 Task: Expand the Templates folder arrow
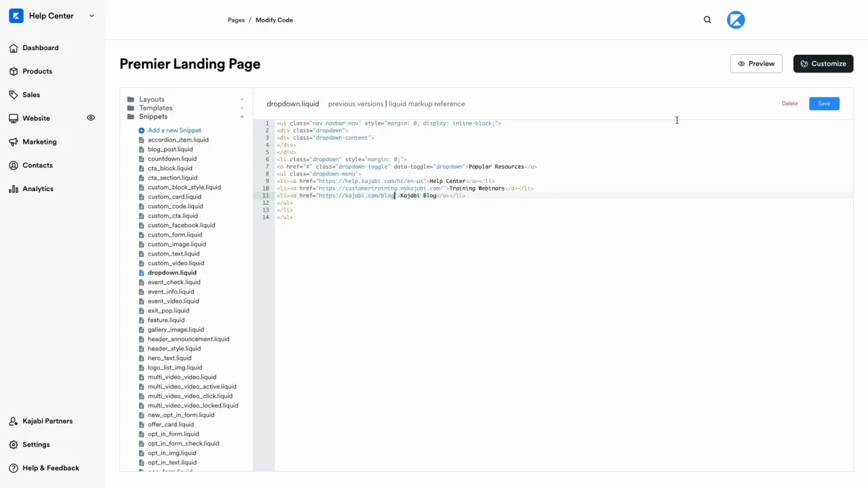(241, 108)
